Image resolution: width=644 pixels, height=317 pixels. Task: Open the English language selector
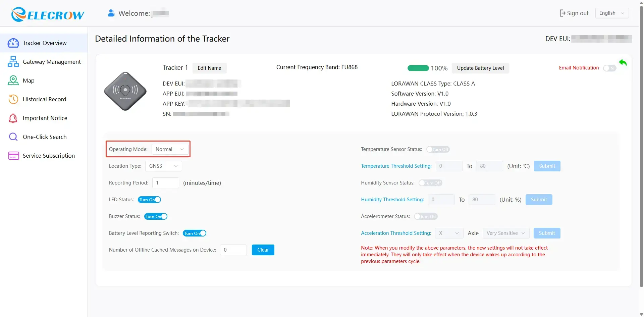[611, 13]
